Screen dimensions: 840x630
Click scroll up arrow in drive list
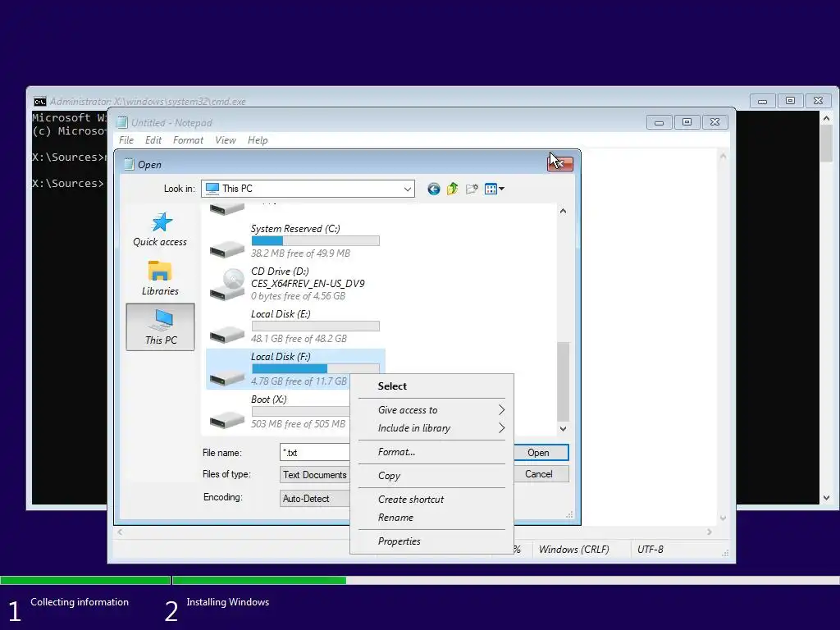563,211
